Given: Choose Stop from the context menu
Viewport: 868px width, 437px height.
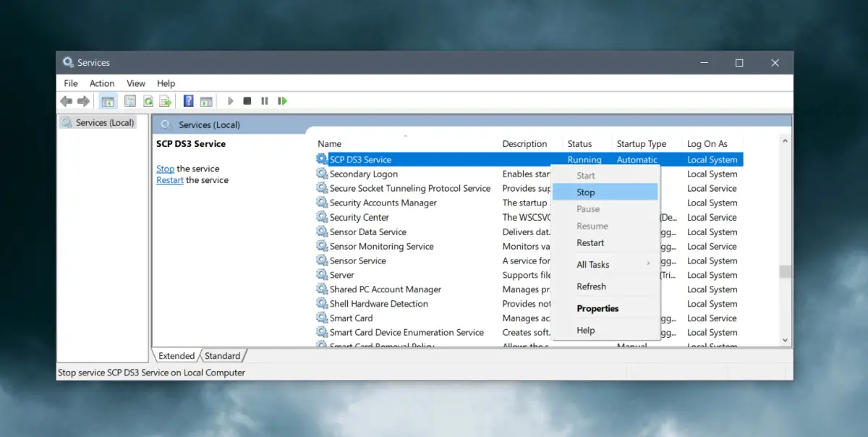Looking at the screenshot, I should 586,192.
